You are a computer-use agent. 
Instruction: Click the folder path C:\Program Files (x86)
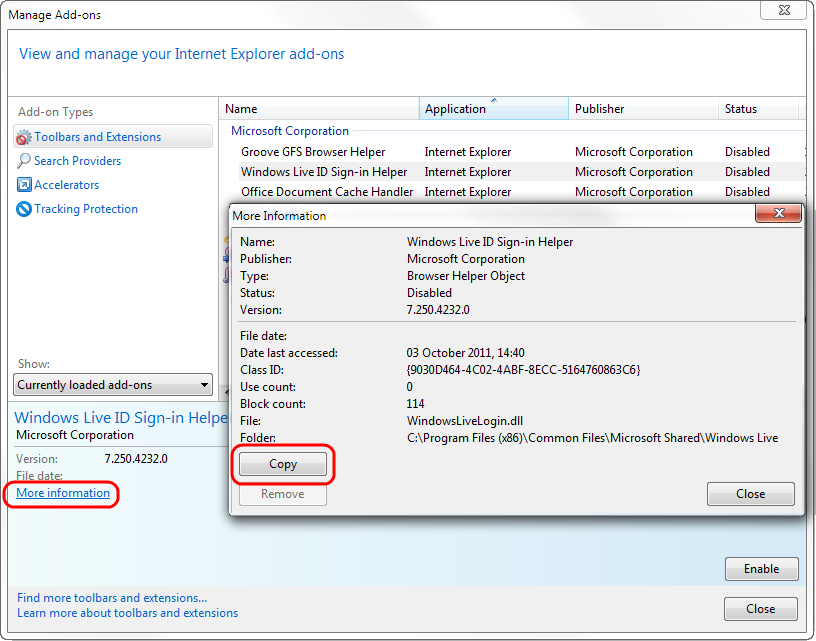[592, 438]
